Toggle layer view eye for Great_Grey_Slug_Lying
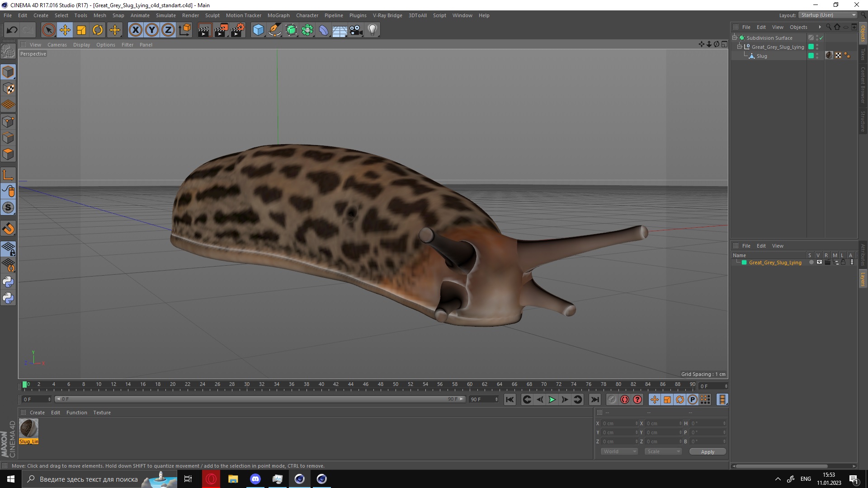This screenshot has width=868, height=488. [x=819, y=262]
